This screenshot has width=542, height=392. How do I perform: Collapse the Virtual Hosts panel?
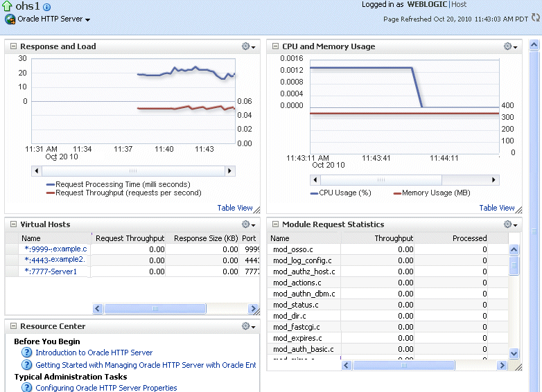[13, 224]
